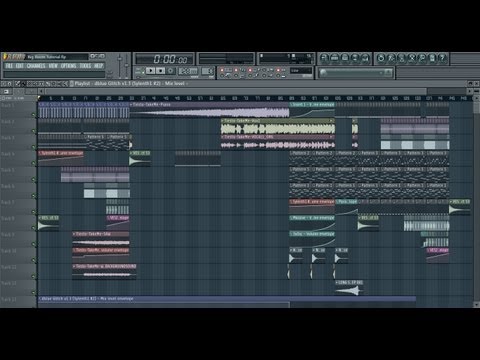Open the EDIT menu
The width and height of the screenshot is (480, 360).
coord(20,66)
